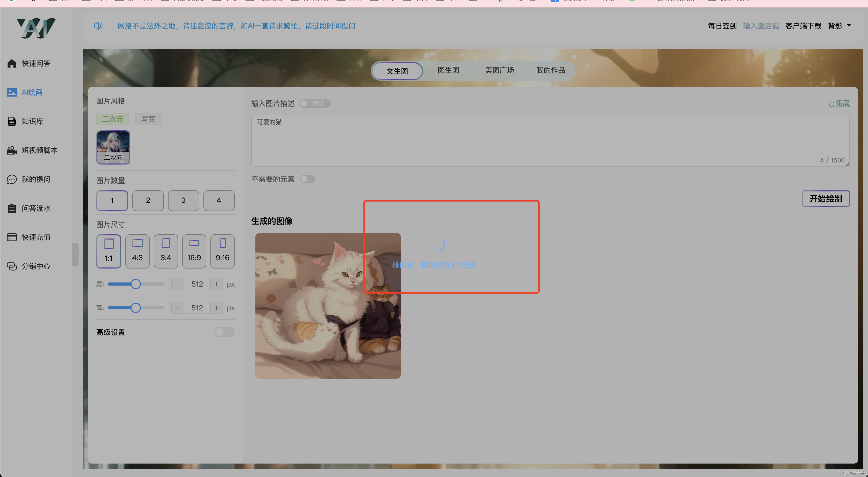Choose image count 4
The height and width of the screenshot is (477, 868).
(219, 200)
